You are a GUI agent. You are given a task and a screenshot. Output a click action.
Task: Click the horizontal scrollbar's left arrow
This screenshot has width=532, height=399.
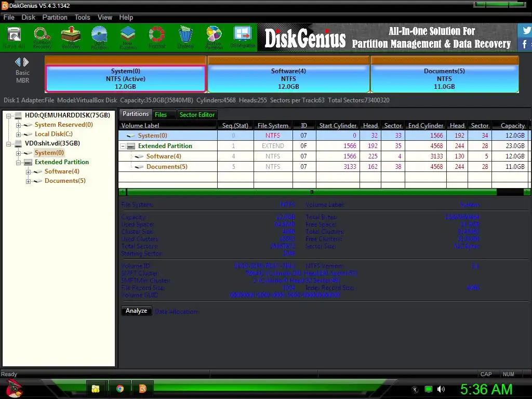tap(123, 192)
